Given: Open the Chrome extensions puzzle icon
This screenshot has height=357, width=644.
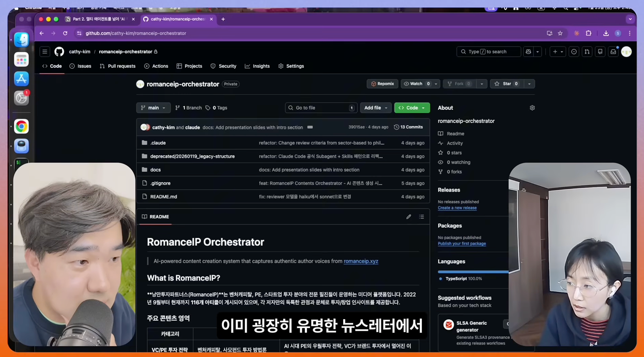Looking at the screenshot, I should (x=589, y=33).
